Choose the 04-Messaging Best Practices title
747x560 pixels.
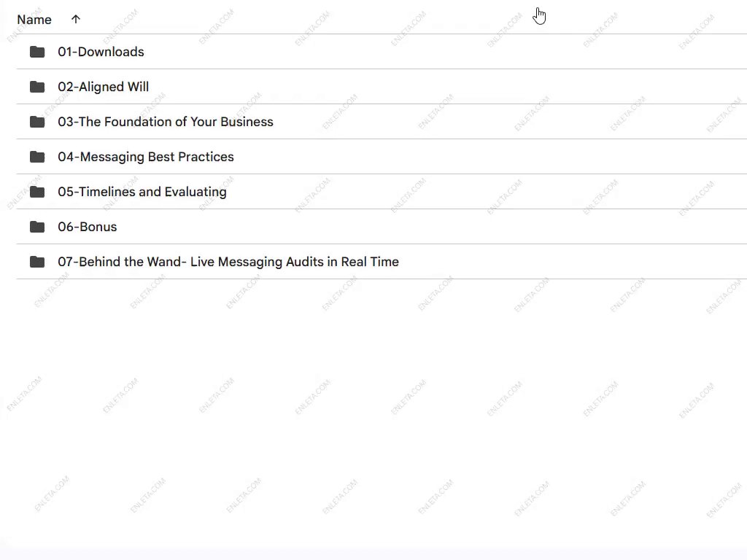coord(146,157)
